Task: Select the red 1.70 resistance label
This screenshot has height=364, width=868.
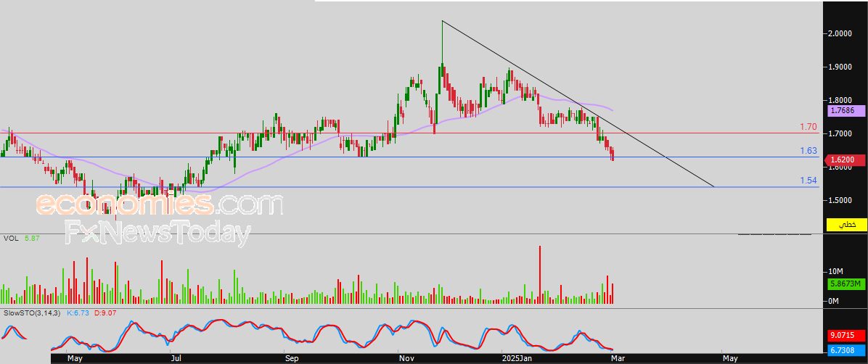Action: (808, 127)
